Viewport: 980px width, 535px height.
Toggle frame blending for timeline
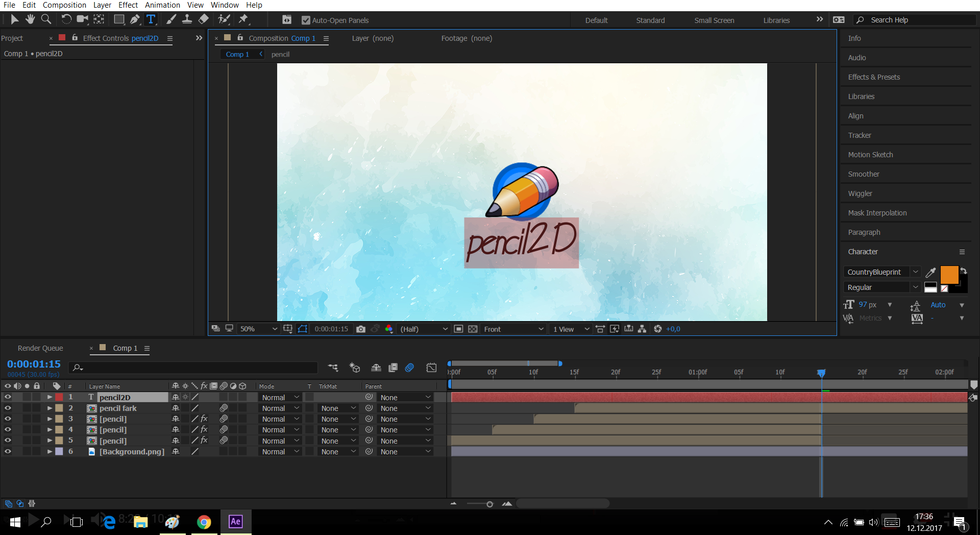tap(393, 368)
